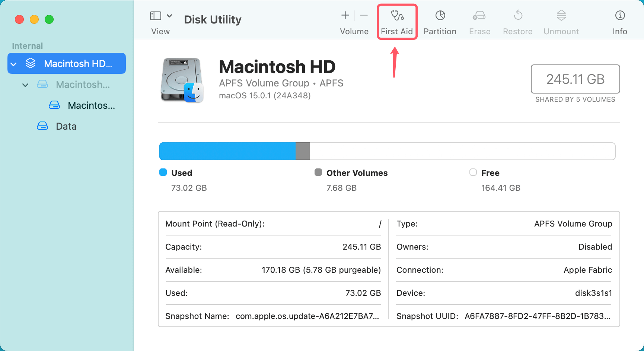Open the View dropdown chevron

point(169,16)
